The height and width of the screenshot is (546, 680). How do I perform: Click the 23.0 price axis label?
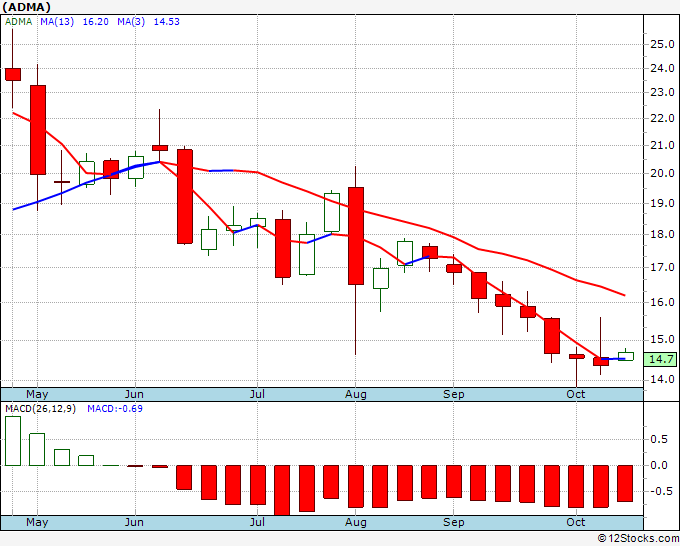[662, 92]
